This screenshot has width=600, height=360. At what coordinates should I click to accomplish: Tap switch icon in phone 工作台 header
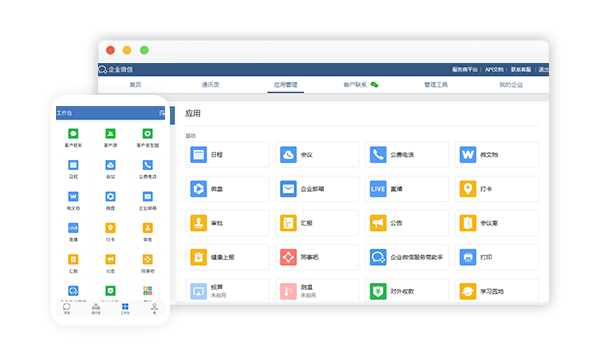click(x=162, y=113)
